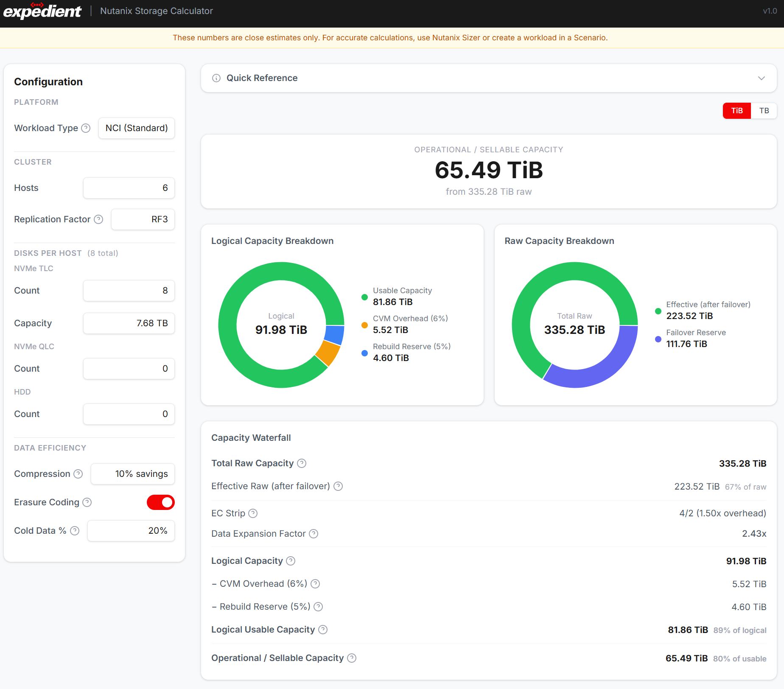Viewport: 784px width, 689px height.
Task: Click Erasure Coding help icon
Action: [x=87, y=502]
